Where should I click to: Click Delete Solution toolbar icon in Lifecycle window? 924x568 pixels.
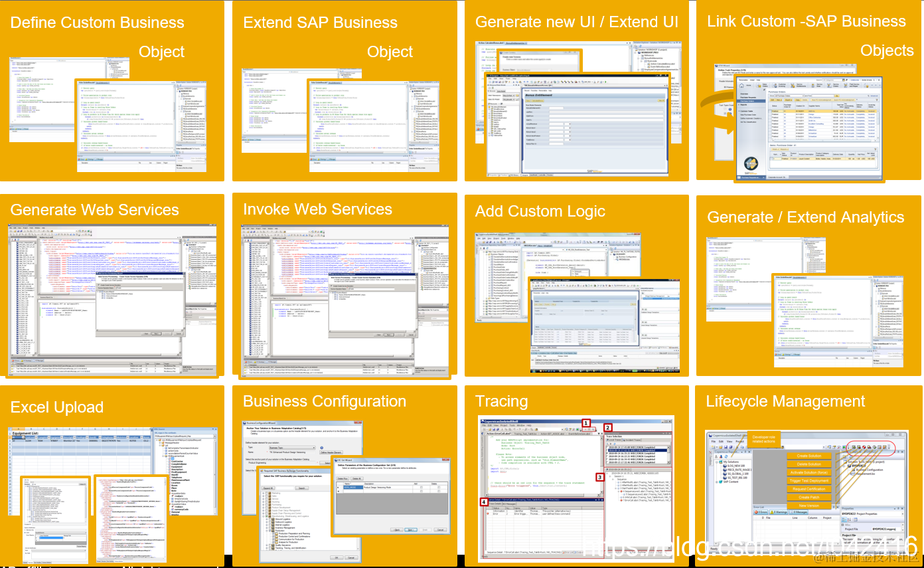tap(859, 447)
